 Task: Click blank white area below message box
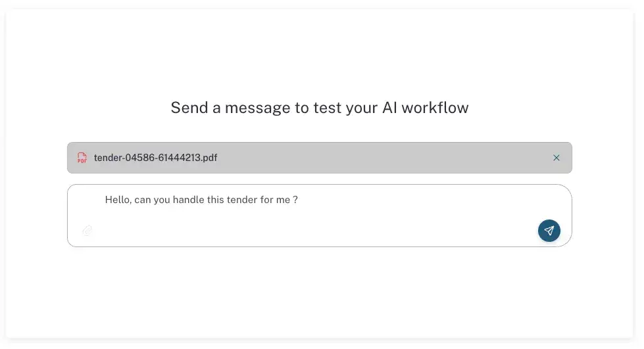pyautogui.click(x=319, y=289)
